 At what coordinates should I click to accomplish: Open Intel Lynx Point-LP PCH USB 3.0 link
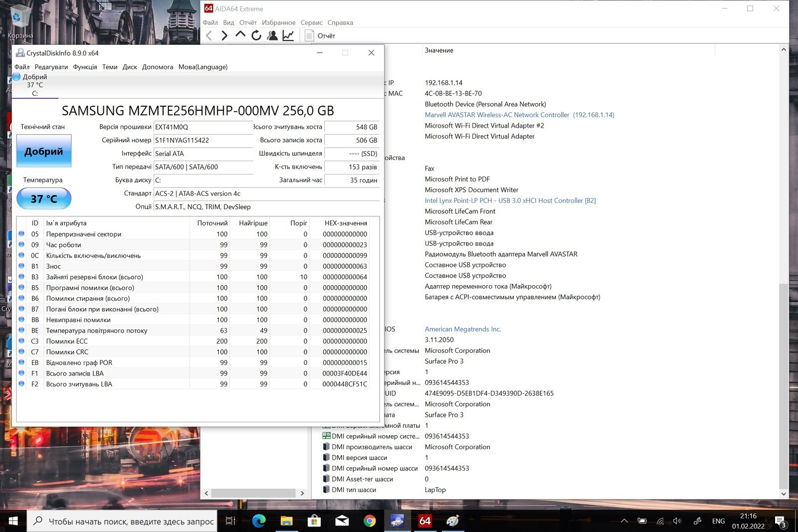point(510,200)
